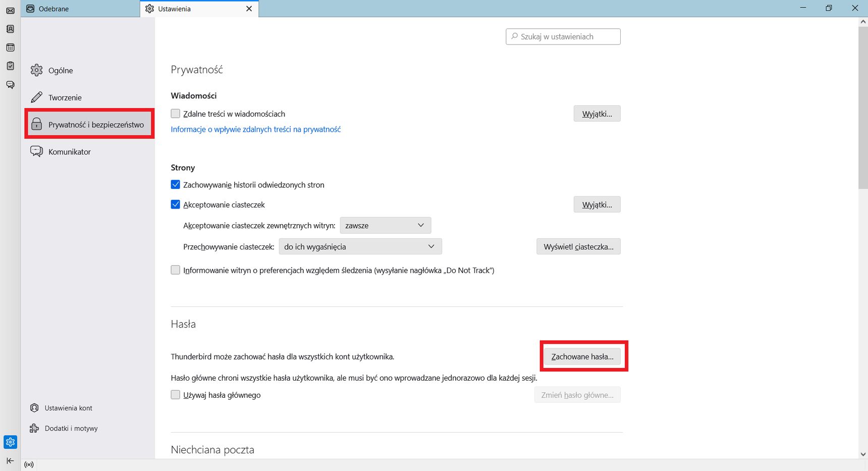Open Zachowane hasła
The height and width of the screenshot is (471, 868).
coord(582,356)
